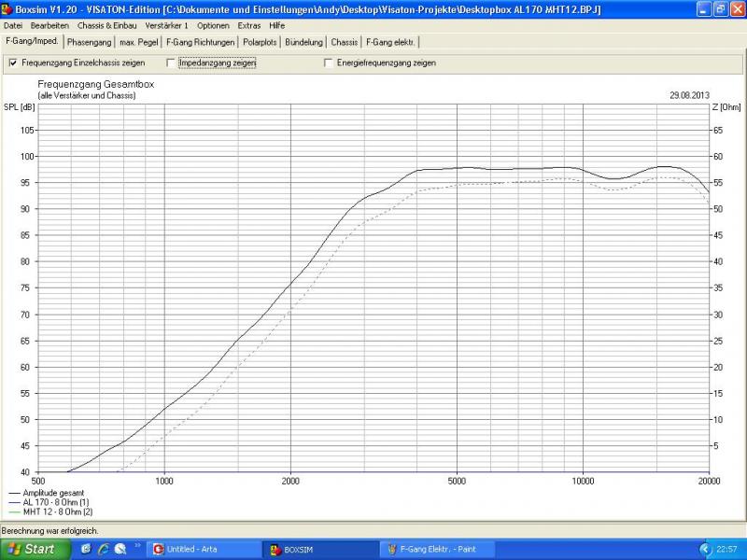Switch to the Polarplots tab

259,42
